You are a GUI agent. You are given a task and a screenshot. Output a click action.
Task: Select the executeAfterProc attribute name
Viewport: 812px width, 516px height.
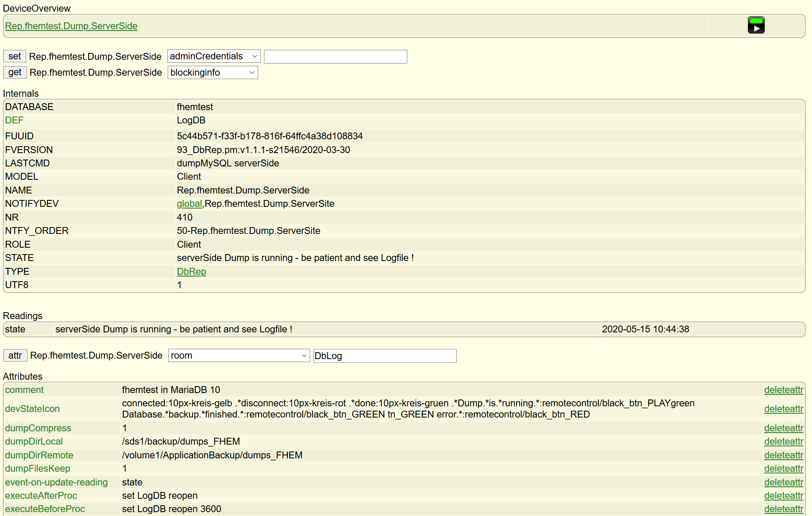tap(41, 496)
